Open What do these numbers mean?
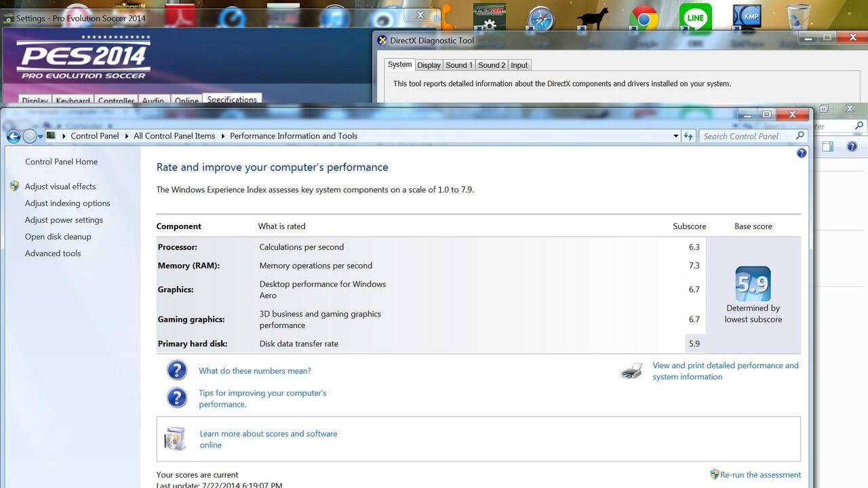 pyautogui.click(x=255, y=371)
